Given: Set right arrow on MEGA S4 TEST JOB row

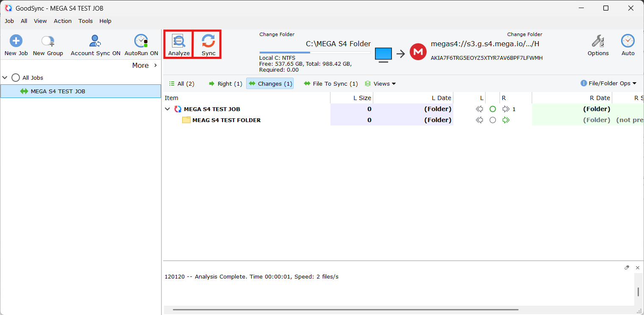Looking at the screenshot, I should (x=506, y=109).
